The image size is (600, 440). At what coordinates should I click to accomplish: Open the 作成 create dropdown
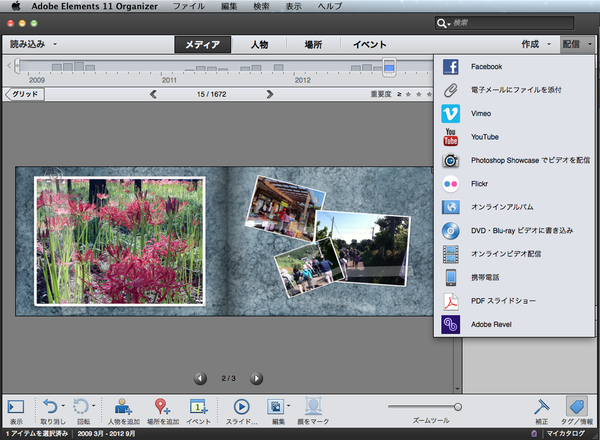pyautogui.click(x=549, y=44)
